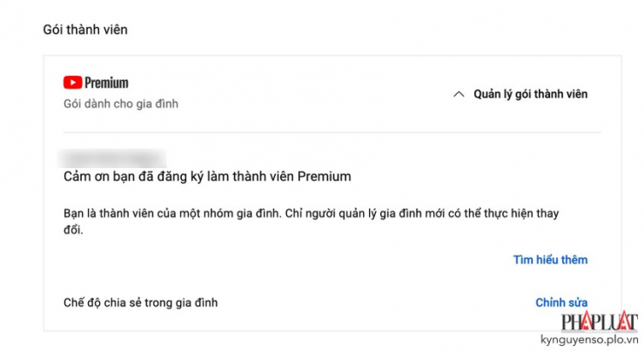Click the "Gói thành viên" page heading
644x352 pixels.
click(85, 30)
